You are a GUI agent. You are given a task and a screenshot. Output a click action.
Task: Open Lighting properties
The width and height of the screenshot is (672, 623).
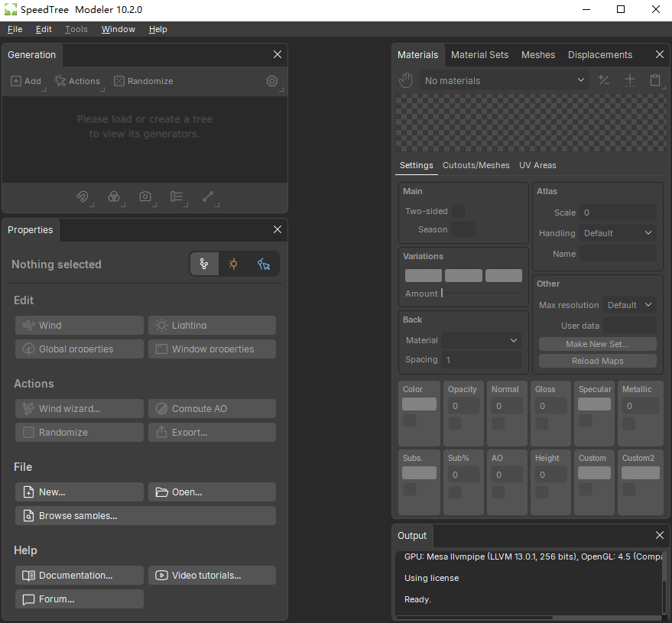pos(212,325)
